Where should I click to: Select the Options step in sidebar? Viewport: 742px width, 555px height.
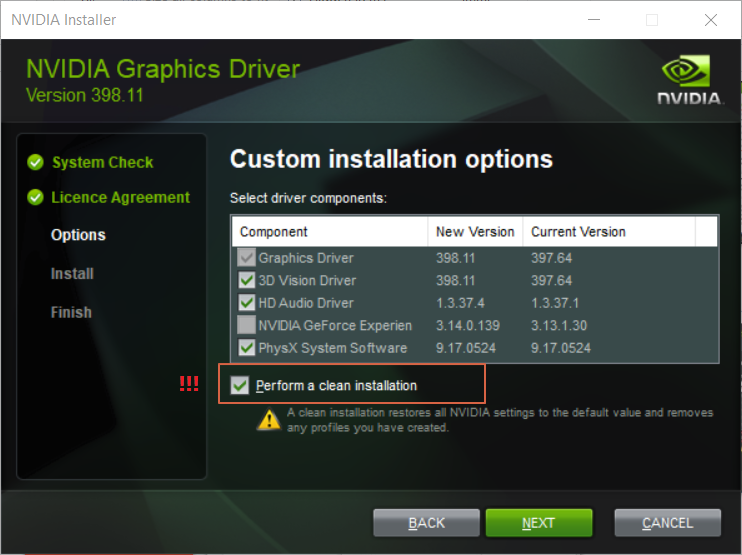(78, 235)
